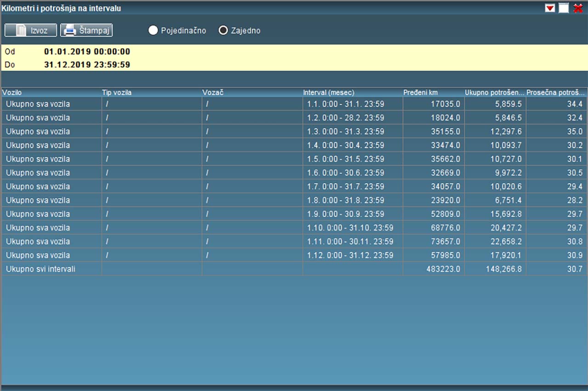Close the panel with red X icon
The image size is (588, 391).
(x=578, y=8)
